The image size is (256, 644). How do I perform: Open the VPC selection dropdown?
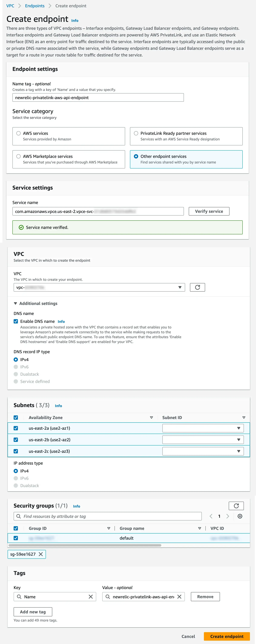click(x=99, y=287)
